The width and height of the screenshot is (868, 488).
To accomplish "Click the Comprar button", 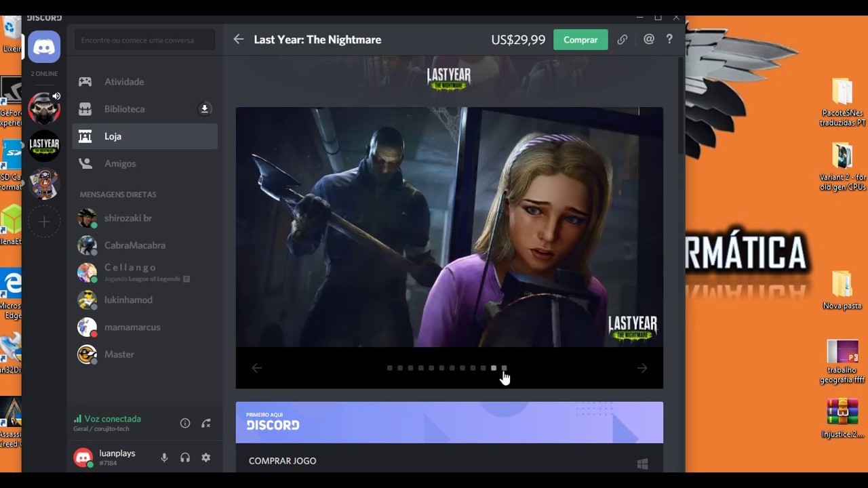I will (580, 39).
